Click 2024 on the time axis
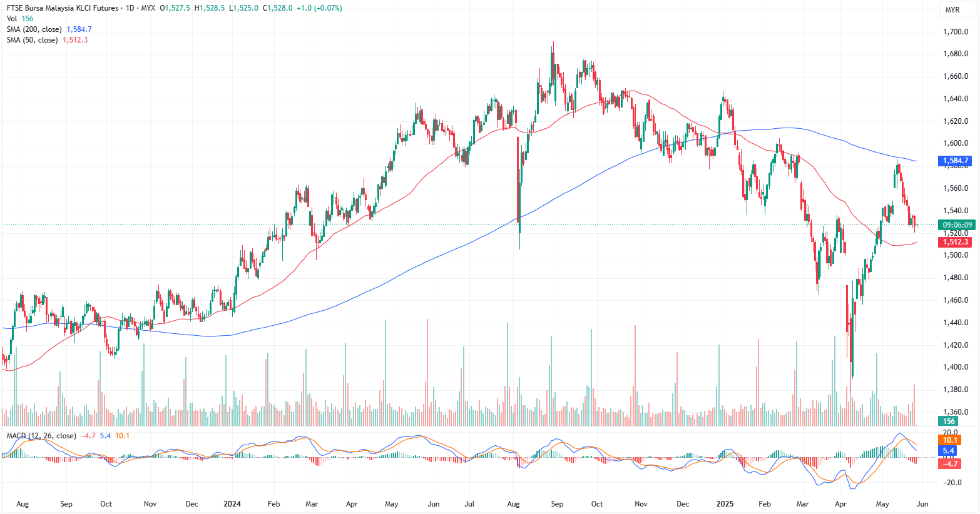This screenshot has height=514, width=980. (x=232, y=504)
